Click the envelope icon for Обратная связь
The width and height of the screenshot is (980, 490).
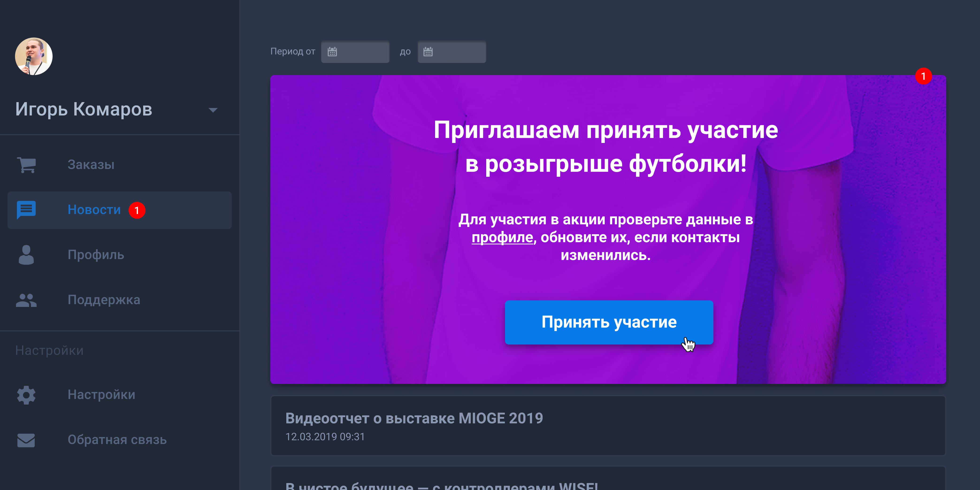tap(26, 440)
